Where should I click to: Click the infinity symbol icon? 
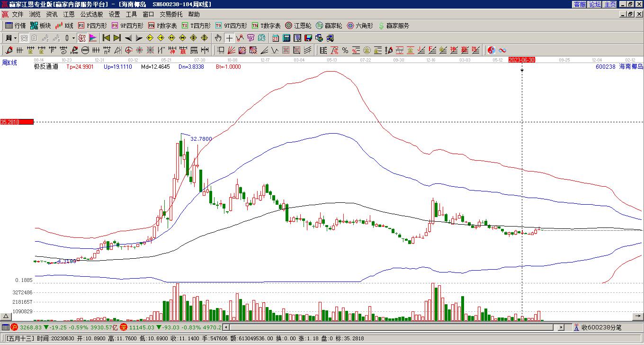502,50
